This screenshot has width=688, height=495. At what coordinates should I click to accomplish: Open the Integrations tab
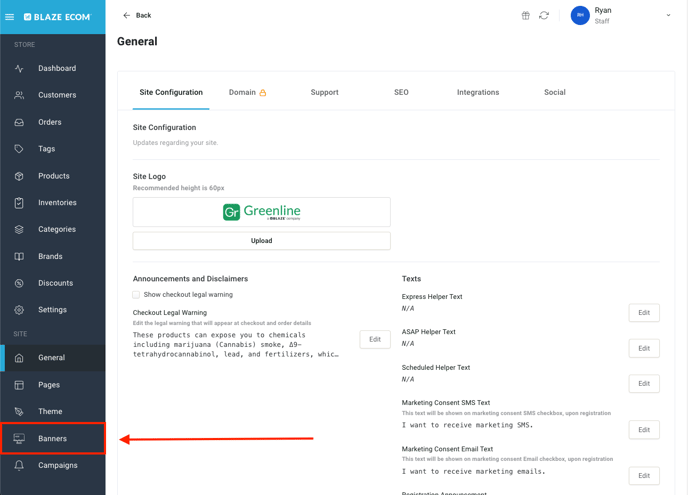(x=477, y=92)
